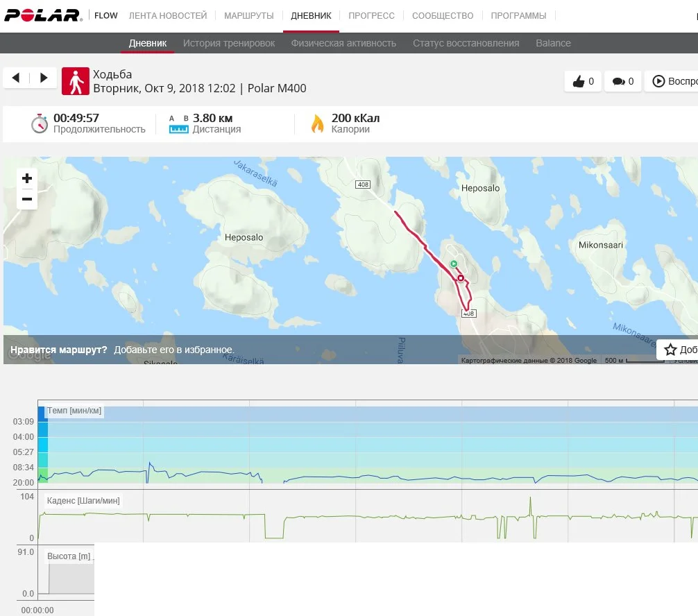The height and width of the screenshot is (616, 698).
Task: Switch to История тренировок tab
Action: pos(229,43)
